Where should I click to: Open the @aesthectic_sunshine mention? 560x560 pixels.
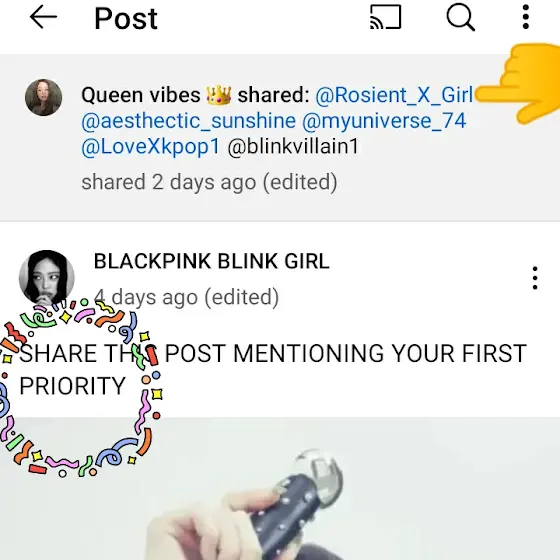pos(189,121)
